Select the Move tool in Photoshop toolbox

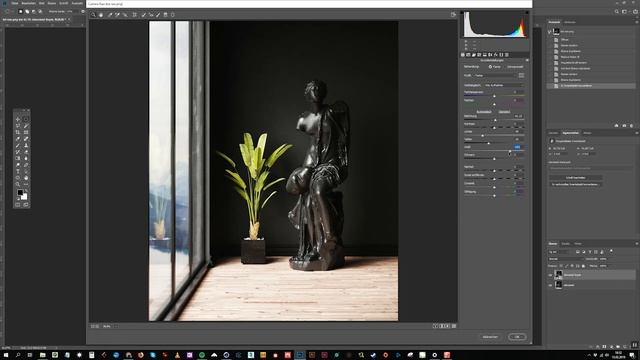coord(18,119)
